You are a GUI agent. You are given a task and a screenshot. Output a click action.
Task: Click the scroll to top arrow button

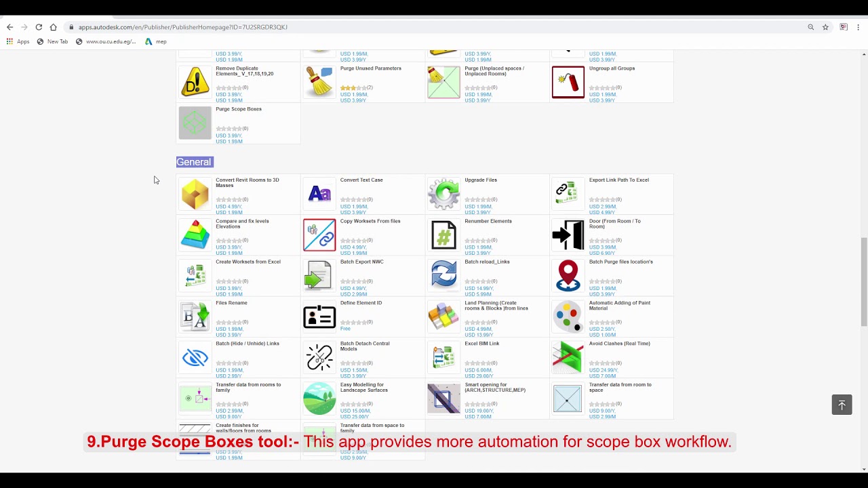(842, 405)
